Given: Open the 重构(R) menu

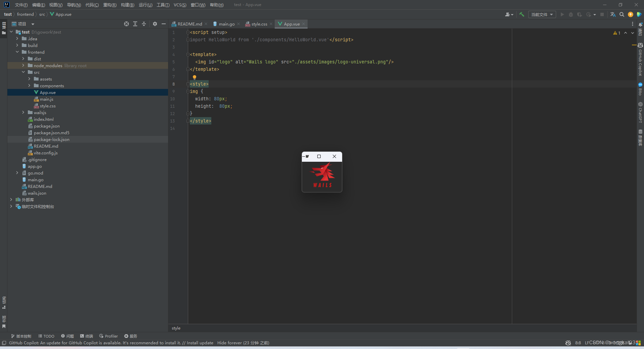Looking at the screenshot, I should pyautogui.click(x=110, y=5).
